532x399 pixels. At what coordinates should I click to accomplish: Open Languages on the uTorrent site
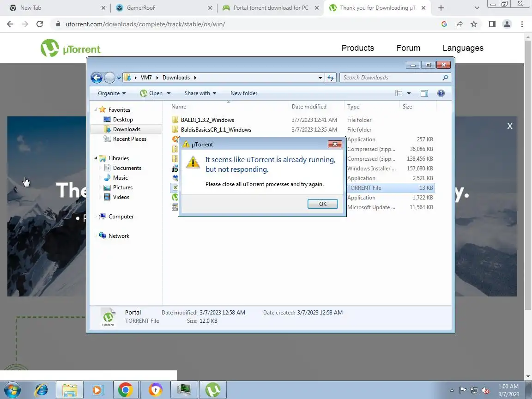click(463, 48)
